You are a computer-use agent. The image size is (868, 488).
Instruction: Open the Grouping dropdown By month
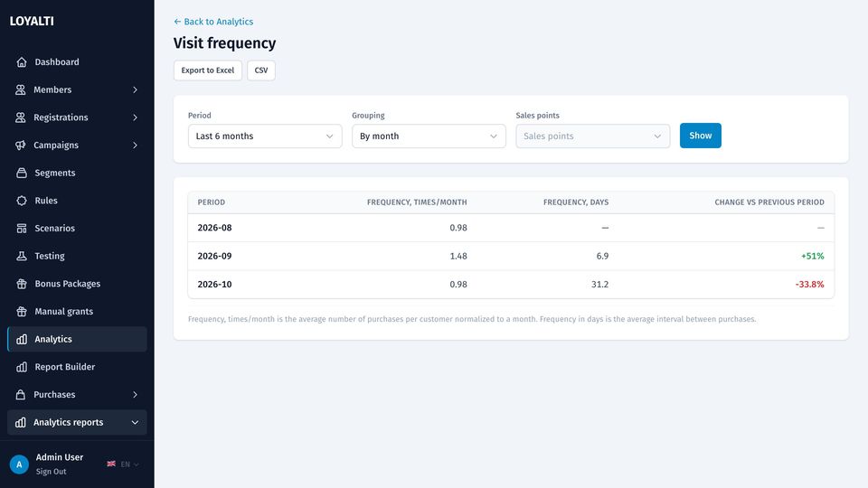[429, 136]
